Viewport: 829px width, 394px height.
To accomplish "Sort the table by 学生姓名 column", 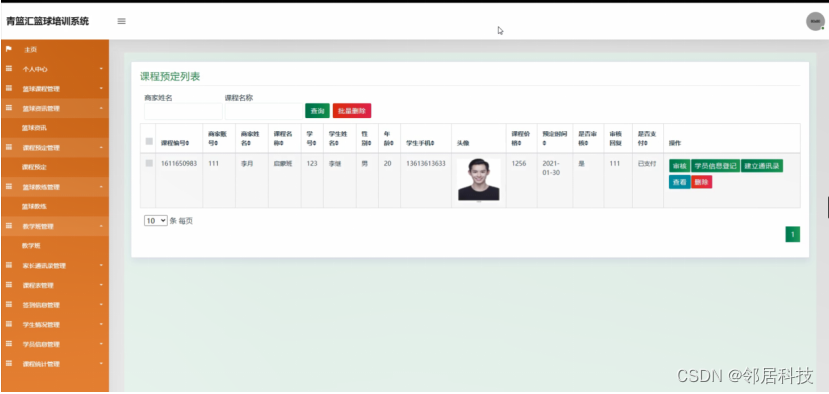I will coord(337,139).
